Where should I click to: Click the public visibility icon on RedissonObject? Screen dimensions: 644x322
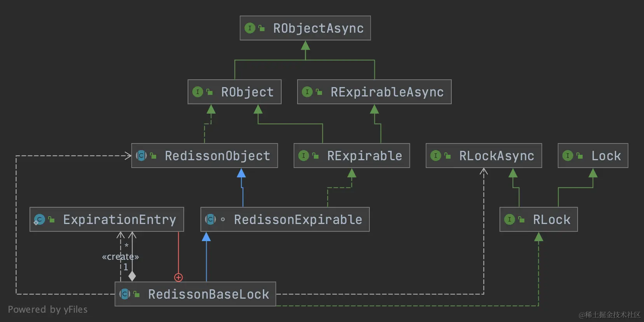[x=153, y=156]
